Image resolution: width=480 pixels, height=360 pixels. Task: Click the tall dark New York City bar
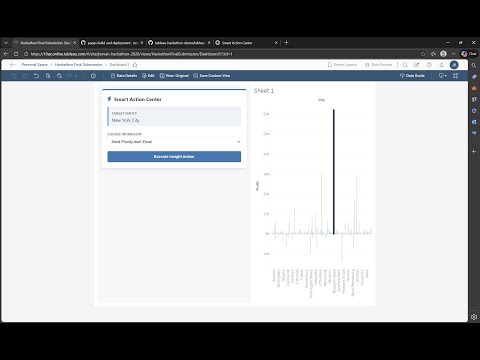[334, 171]
